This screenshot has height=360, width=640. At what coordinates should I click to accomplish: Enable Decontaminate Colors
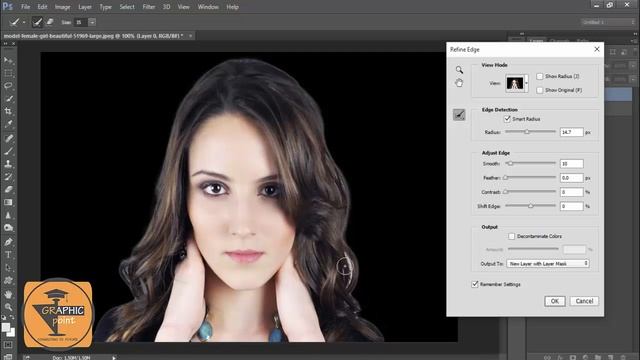point(511,236)
